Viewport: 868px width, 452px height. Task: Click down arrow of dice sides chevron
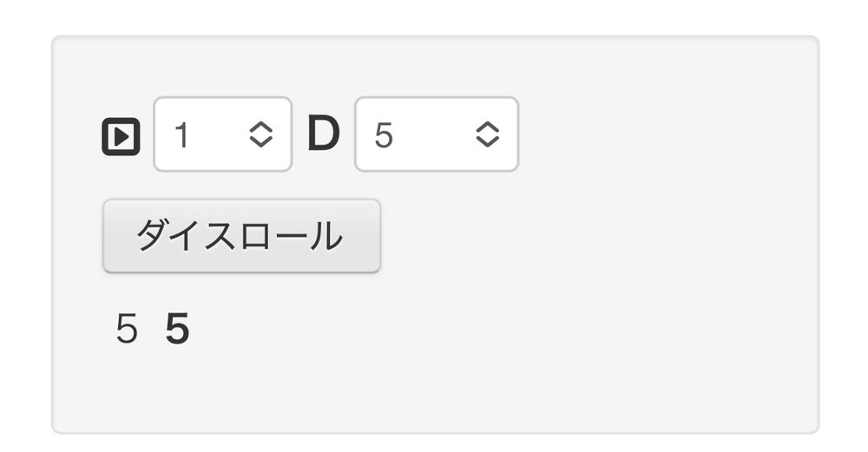tap(488, 142)
